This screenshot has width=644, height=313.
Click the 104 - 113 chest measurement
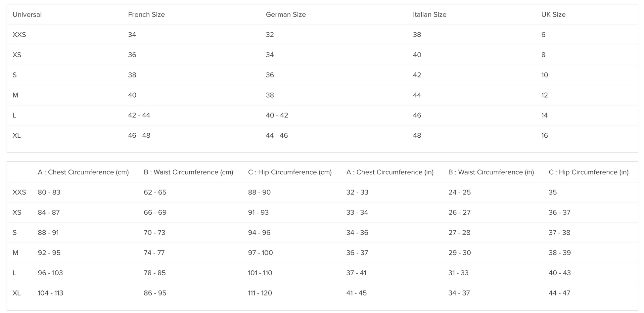pos(50,293)
